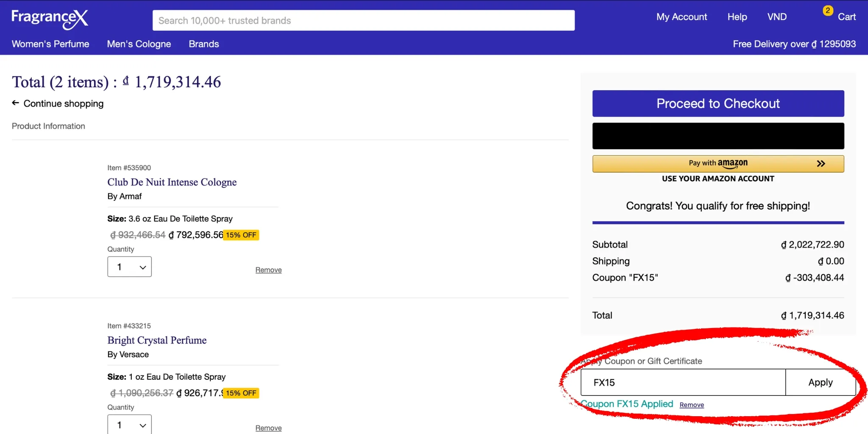The image size is (868, 434).
Task: Click the FragranceX logo
Action: click(x=50, y=19)
